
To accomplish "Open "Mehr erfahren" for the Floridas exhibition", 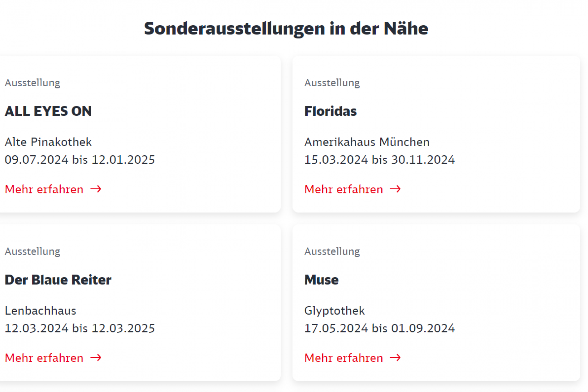I will click(343, 189).
